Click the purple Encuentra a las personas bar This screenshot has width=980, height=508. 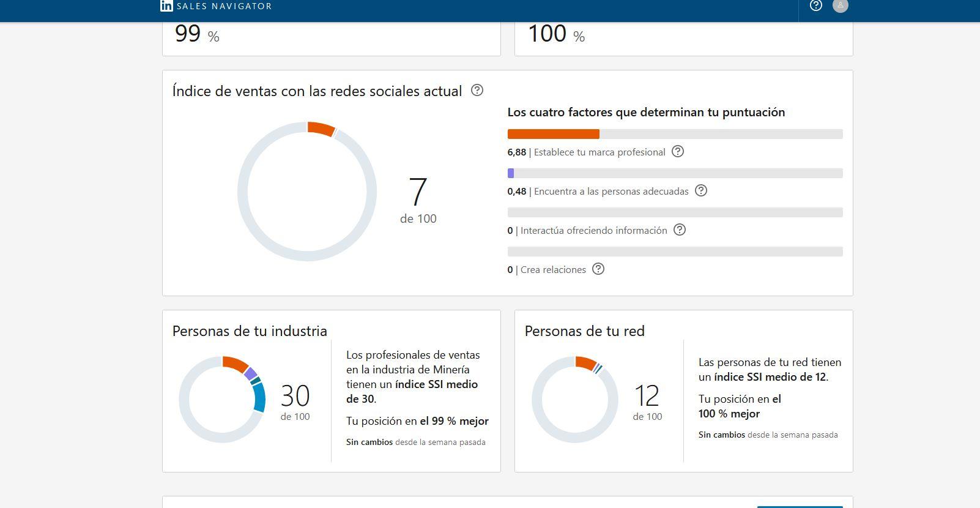tap(511, 173)
